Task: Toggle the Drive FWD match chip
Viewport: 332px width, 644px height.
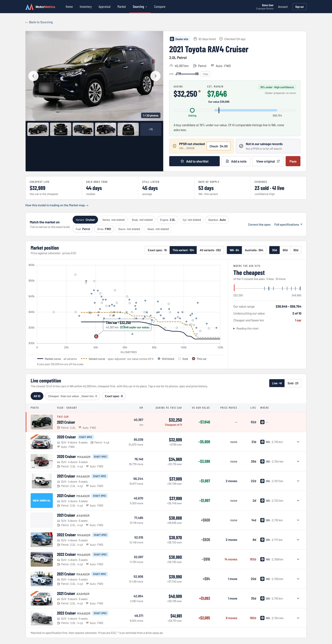Action: [x=104, y=229]
